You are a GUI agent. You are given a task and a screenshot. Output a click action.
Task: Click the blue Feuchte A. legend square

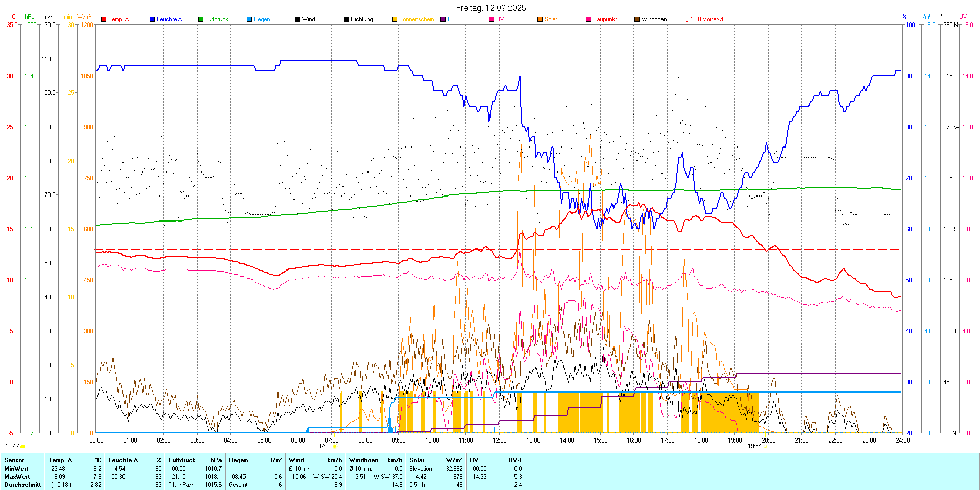point(152,19)
